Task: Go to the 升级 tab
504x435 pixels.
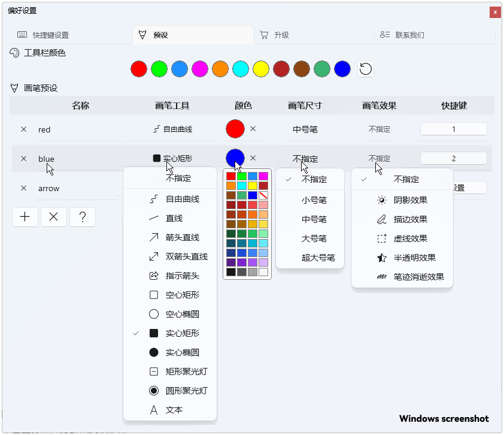Action: (x=274, y=35)
